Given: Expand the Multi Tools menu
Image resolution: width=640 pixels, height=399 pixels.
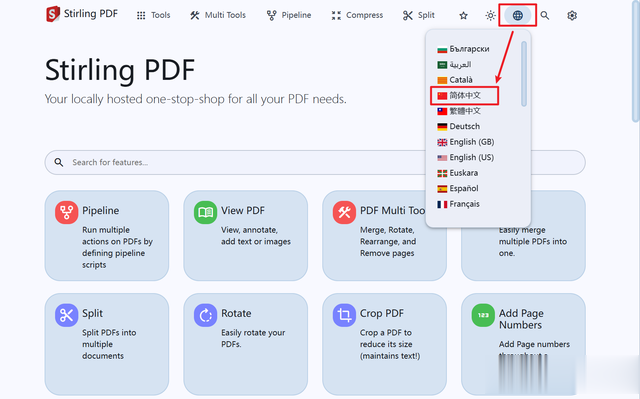Looking at the screenshot, I should [218, 16].
